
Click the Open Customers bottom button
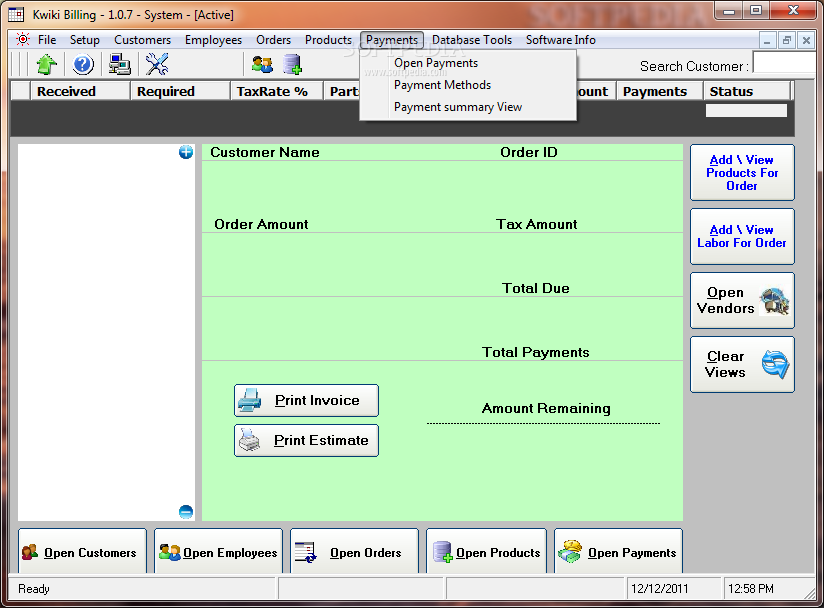click(83, 552)
